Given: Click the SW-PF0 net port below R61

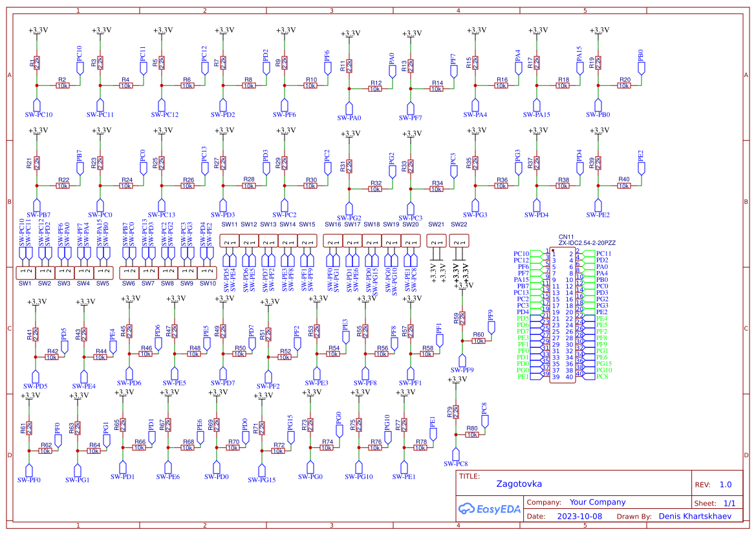Looking at the screenshot, I should pyautogui.click(x=29, y=471).
